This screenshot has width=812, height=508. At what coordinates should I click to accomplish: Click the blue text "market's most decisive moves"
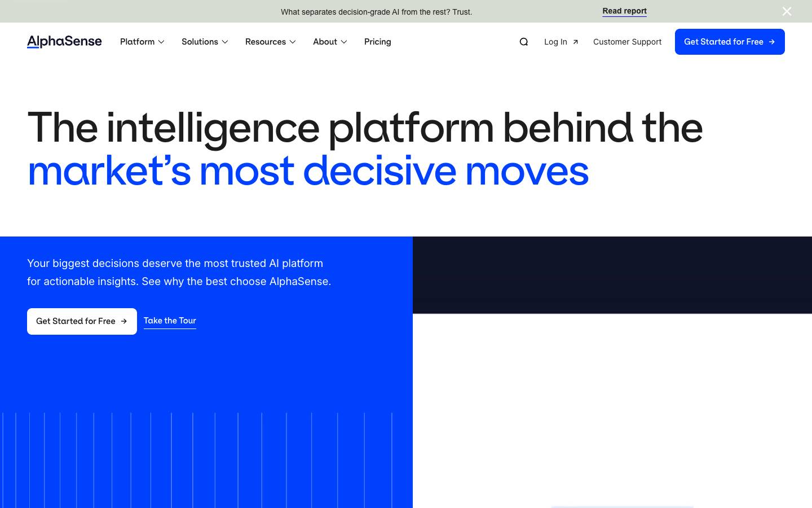coord(308,171)
